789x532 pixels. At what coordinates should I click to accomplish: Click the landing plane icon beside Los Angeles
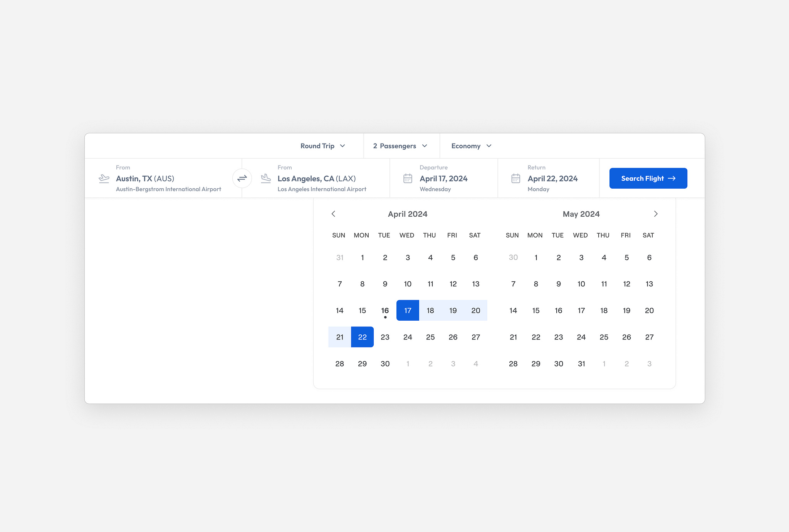coord(266,178)
